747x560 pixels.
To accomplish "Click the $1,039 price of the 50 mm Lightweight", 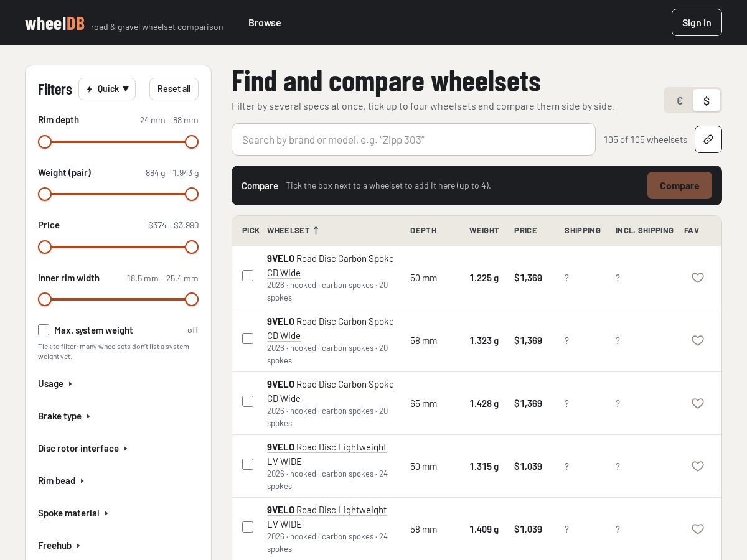I will click(528, 466).
